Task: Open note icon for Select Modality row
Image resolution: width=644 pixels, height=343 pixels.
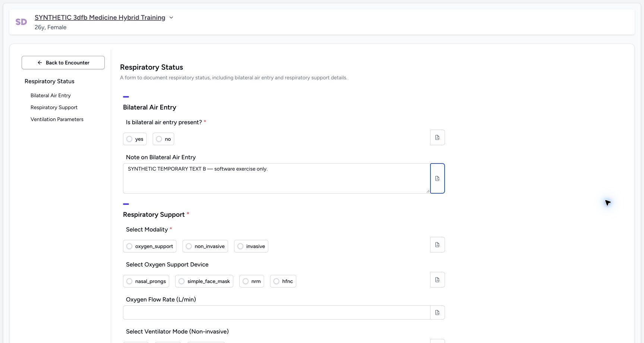Action: (437, 245)
